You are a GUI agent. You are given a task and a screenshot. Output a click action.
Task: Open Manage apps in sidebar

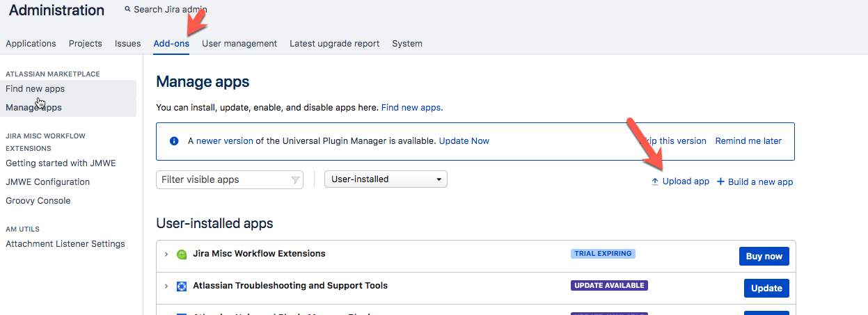(x=68, y=108)
